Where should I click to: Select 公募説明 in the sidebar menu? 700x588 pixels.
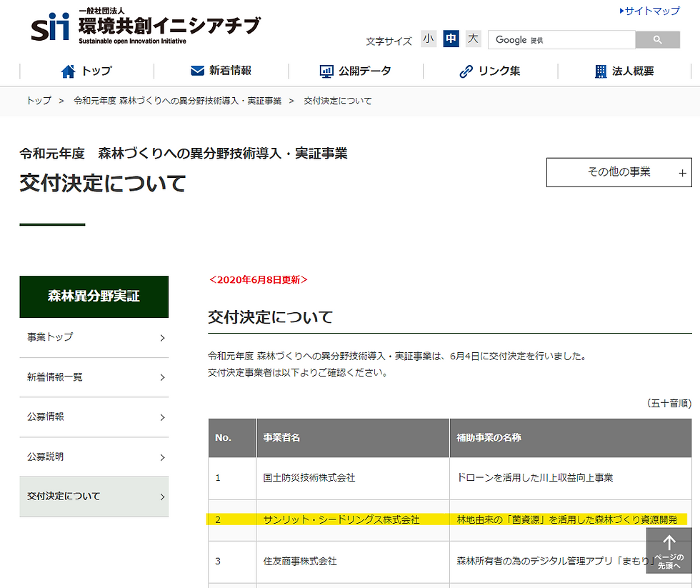point(94,457)
